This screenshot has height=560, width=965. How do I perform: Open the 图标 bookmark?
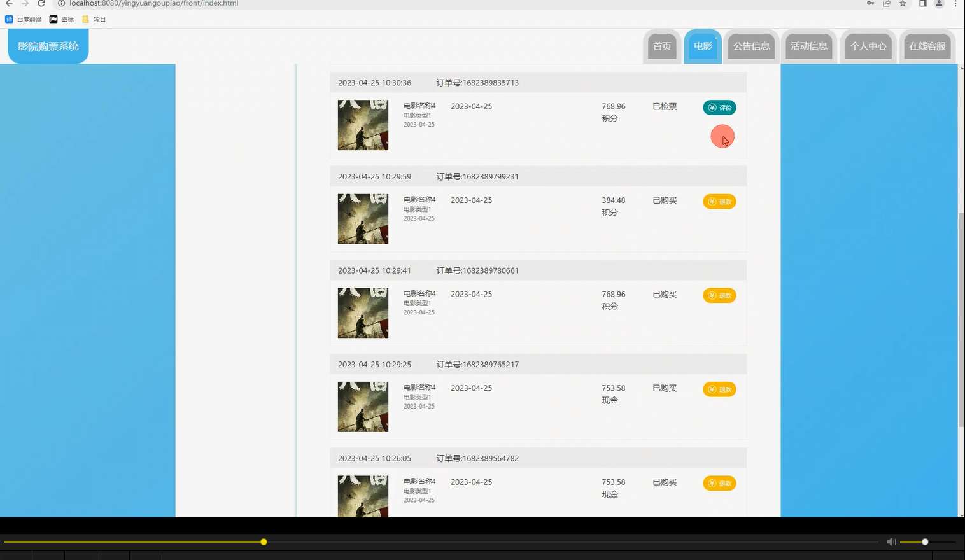pyautogui.click(x=62, y=19)
